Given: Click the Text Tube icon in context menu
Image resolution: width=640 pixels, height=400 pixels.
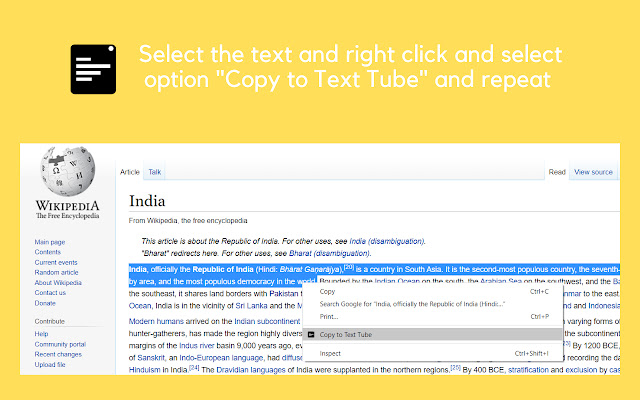Looking at the screenshot, I should [311, 334].
